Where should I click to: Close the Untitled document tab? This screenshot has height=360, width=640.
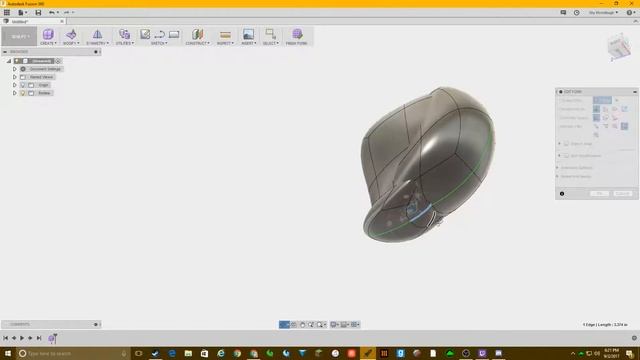click(62, 21)
